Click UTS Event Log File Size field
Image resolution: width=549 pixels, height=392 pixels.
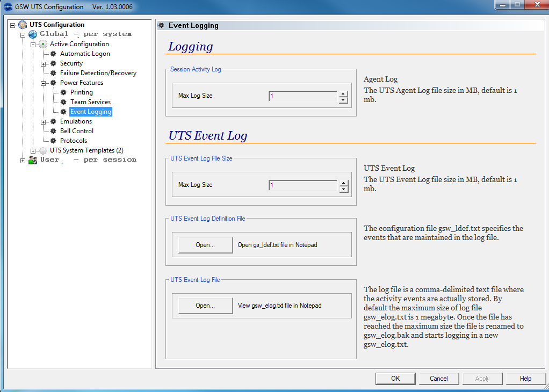303,185
